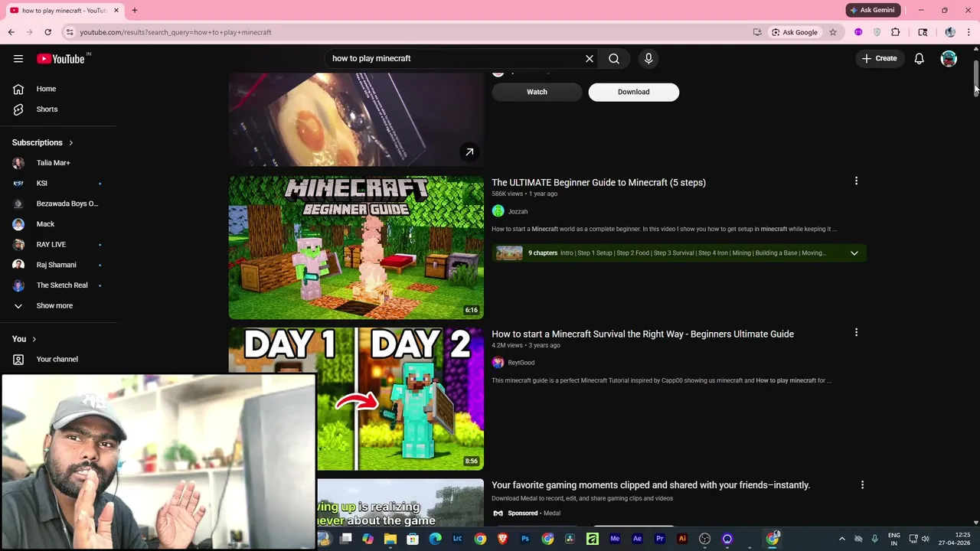
Task: Expand Show more subscriptions
Action: (54, 305)
